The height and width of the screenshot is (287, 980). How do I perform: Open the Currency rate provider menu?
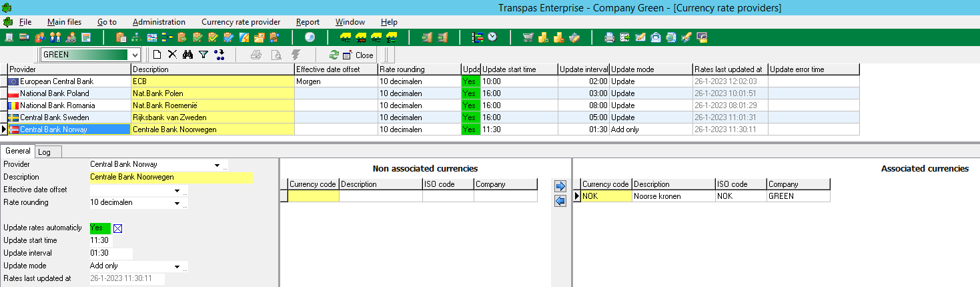(241, 22)
